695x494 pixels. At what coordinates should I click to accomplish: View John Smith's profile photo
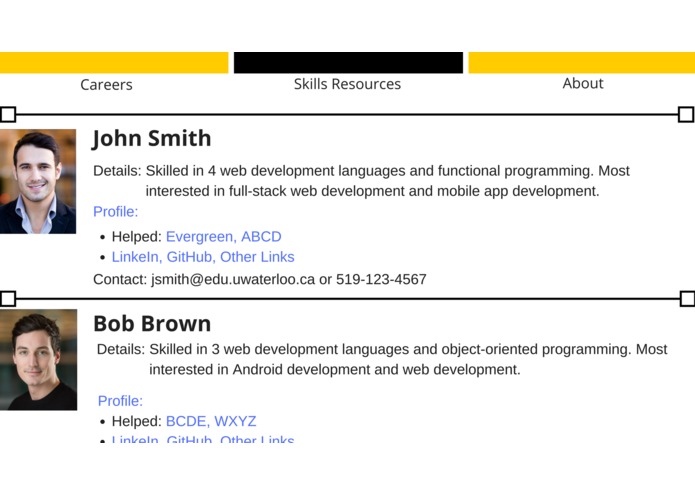click(x=38, y=181)
